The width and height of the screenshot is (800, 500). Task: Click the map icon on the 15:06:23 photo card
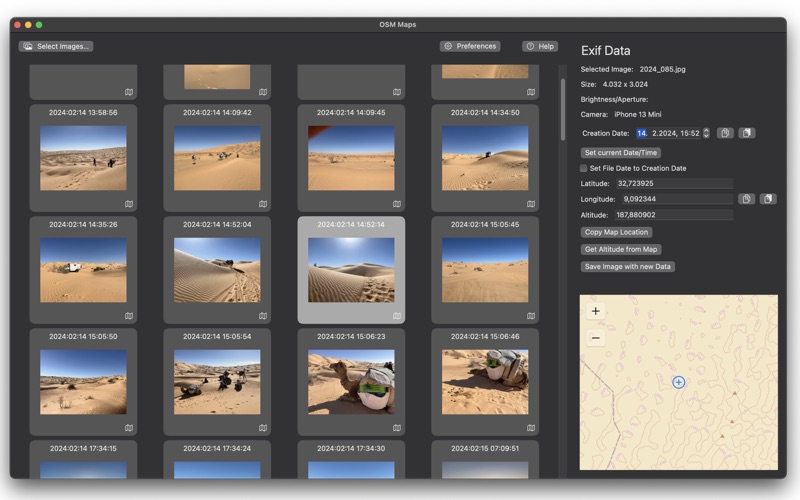(396, 428)
